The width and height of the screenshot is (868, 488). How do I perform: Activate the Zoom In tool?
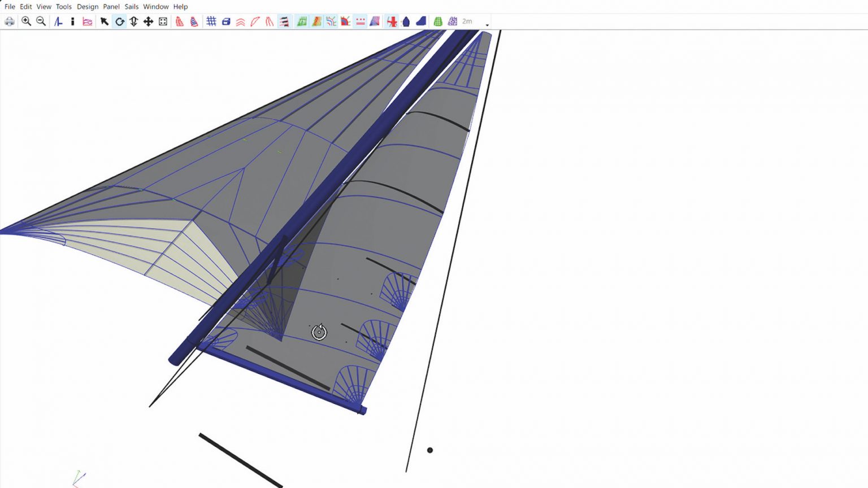pyautogui.click(x=26, y=21)
